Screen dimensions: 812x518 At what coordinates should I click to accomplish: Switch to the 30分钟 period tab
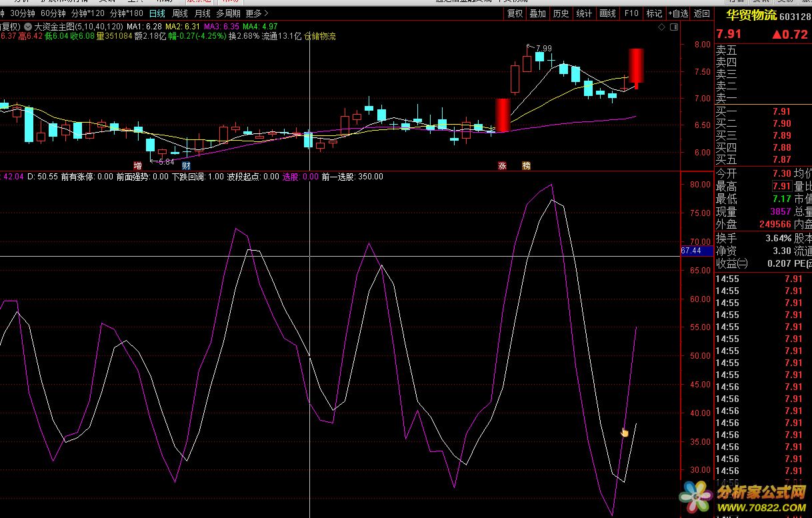[23, 13]
